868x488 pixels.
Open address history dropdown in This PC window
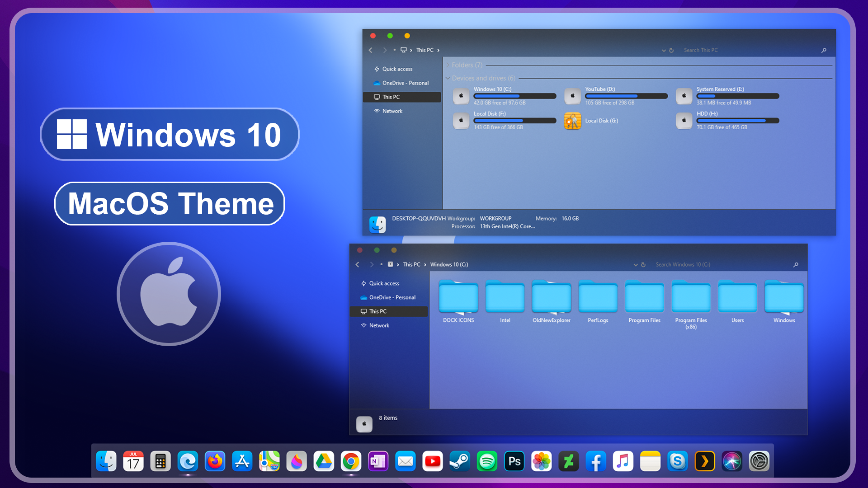(x=664, y=51)
